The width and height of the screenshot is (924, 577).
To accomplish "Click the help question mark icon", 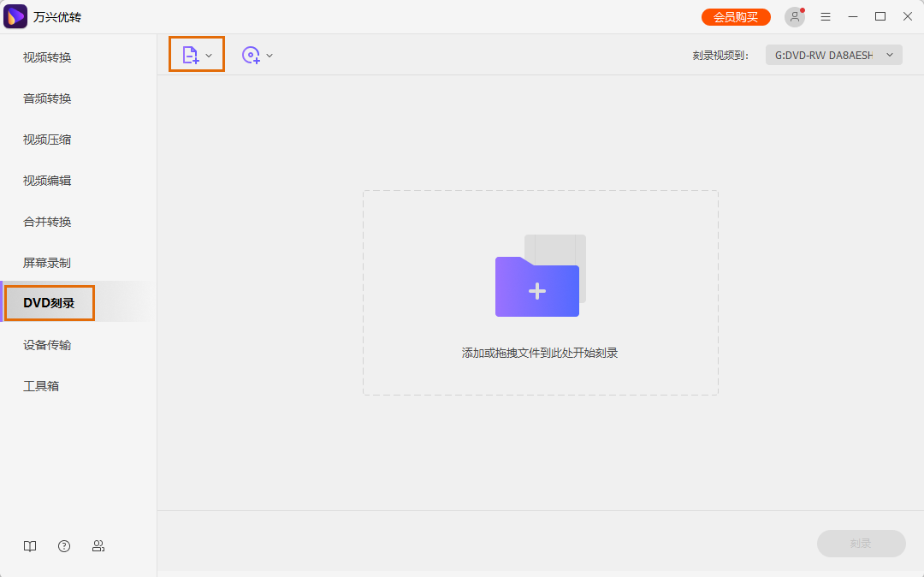I will [x=64, y=545].
